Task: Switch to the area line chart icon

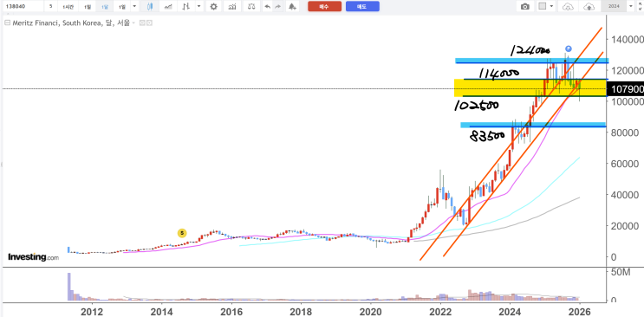Action: point(167,7)
